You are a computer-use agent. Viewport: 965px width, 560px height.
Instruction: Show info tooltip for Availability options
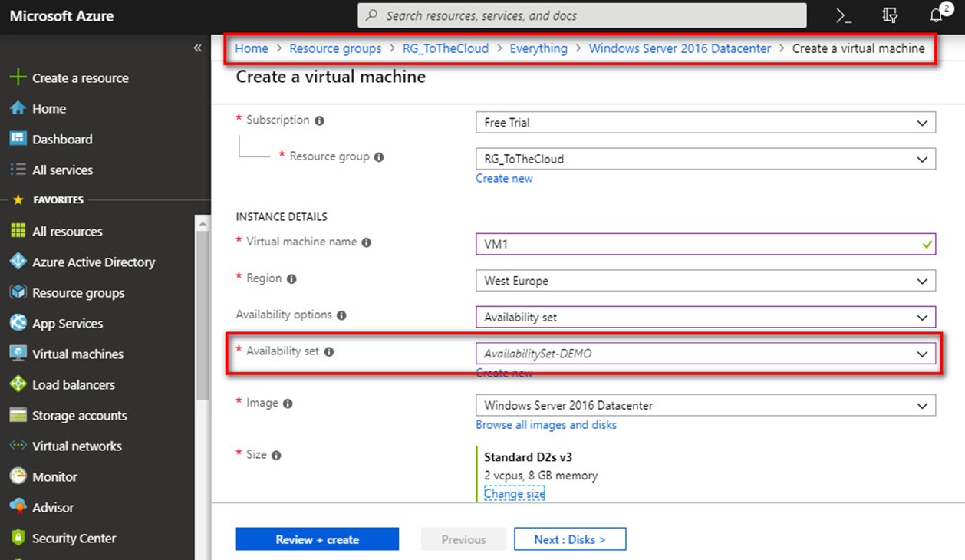341,315
